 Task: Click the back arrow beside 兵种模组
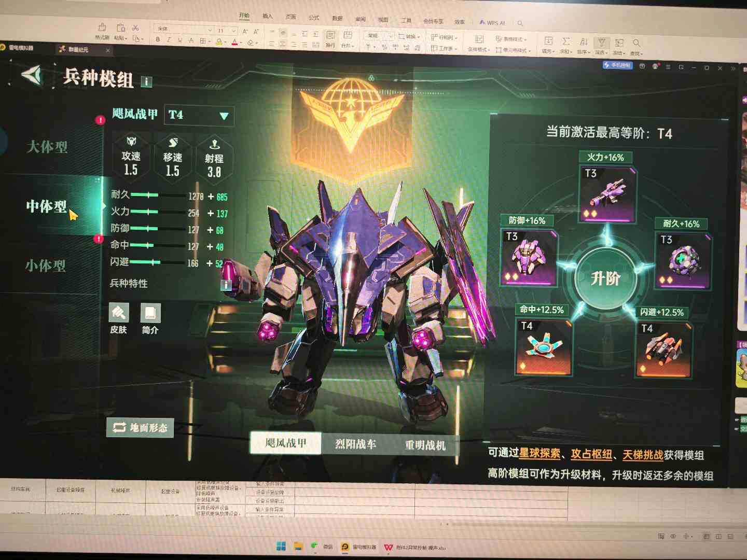(x=32, y=75)
